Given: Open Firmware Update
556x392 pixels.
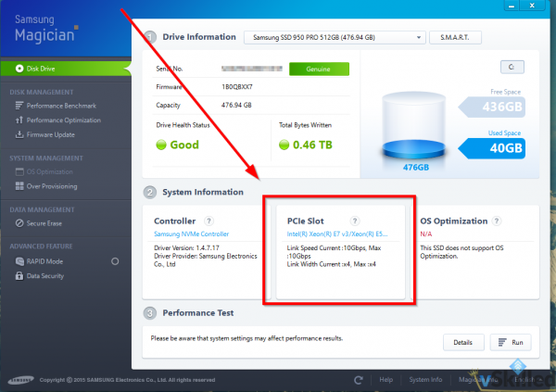Looking at the screenshot, I should click(x=50, y=134).
